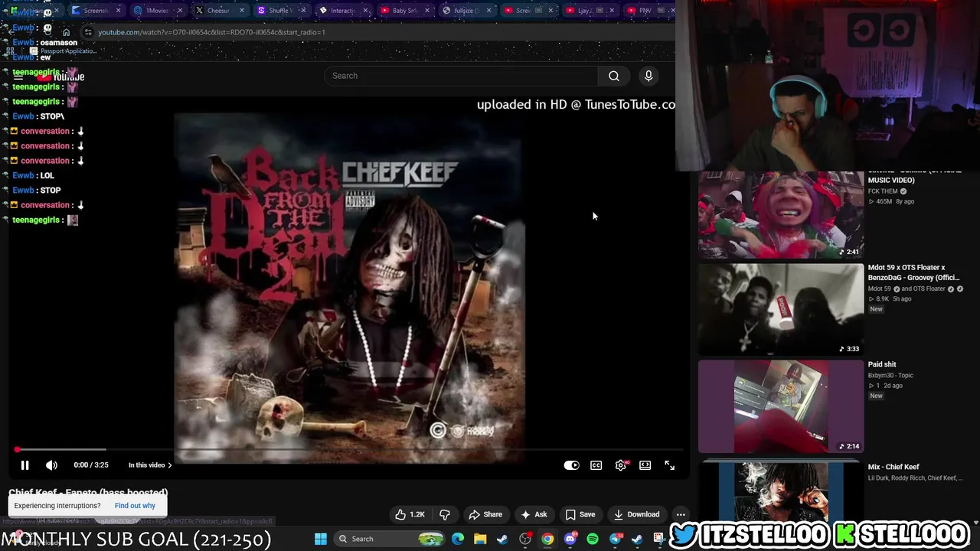Switch to the 1Movies browser tab
Screen dimensions: 980x551
coord(157,11)
